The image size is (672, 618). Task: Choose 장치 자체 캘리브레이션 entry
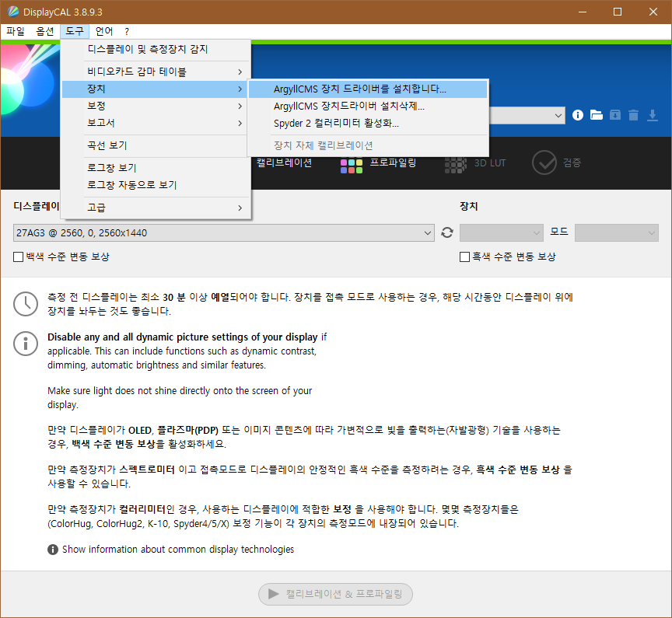tap(368, 145)
